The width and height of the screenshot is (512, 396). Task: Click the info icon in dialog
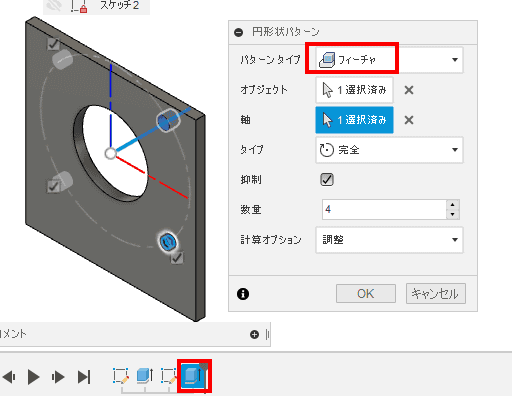tap(243, 294)
